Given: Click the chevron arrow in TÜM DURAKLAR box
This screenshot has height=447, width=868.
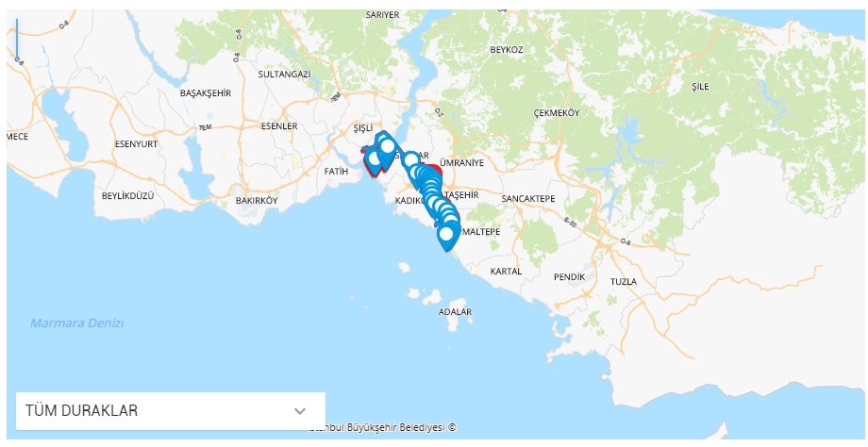Looking at the screenshot, I should (x=300, y=411).
